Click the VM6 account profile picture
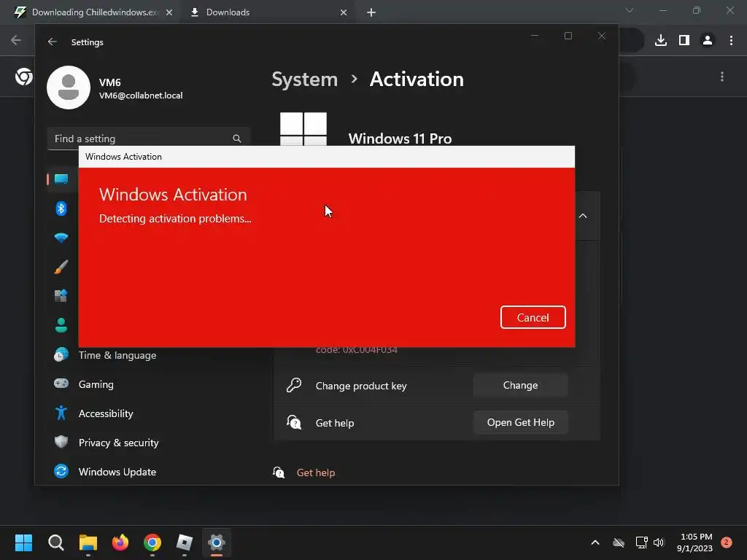The height and width of the screenshot is (560, 747). click(69, 87)
